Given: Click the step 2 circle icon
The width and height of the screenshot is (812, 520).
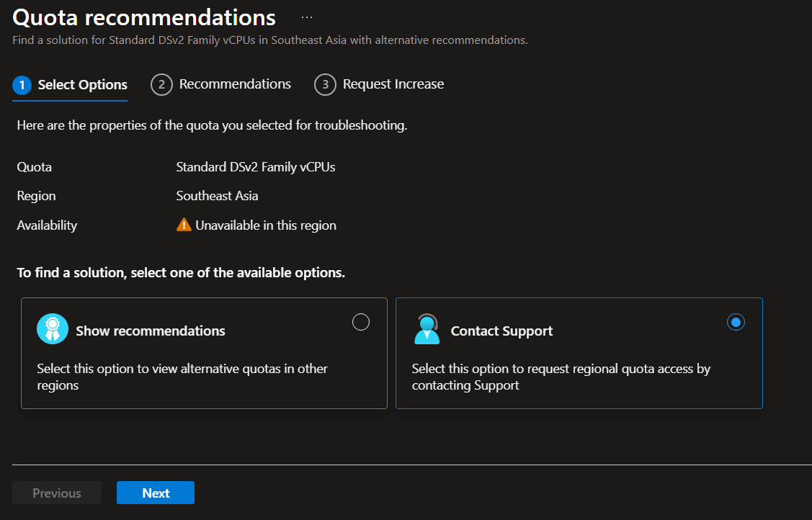Looking at the screenshot, I should pos(161,85).
